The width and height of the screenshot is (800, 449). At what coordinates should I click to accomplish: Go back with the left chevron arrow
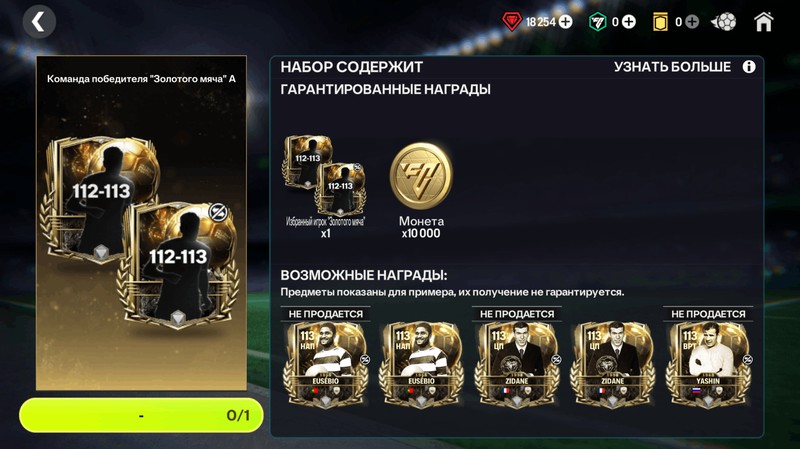(x=39, y=22)
